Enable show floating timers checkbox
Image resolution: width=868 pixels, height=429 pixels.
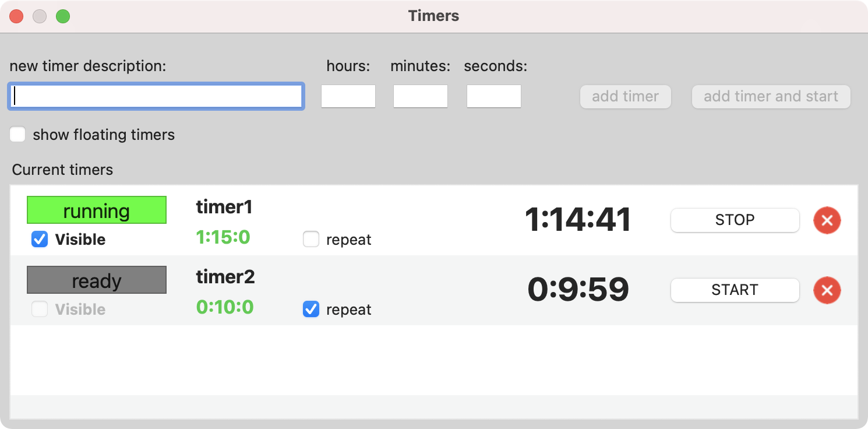coord(17,135)
